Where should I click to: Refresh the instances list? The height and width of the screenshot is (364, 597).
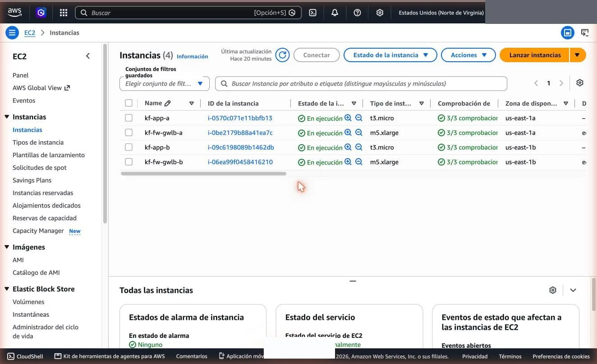[282, 55]
